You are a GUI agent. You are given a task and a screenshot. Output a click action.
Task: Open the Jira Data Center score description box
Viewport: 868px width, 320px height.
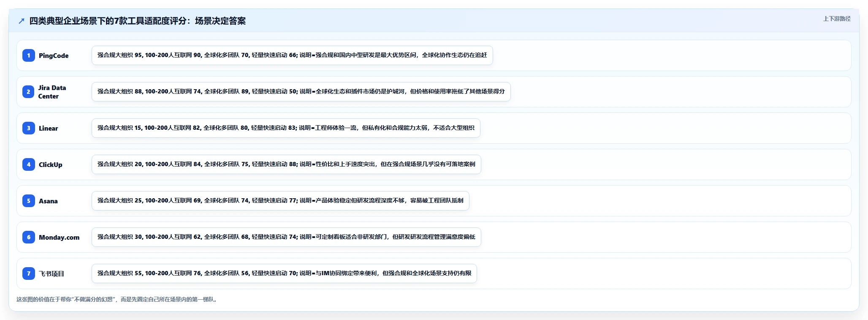(301, 92)
